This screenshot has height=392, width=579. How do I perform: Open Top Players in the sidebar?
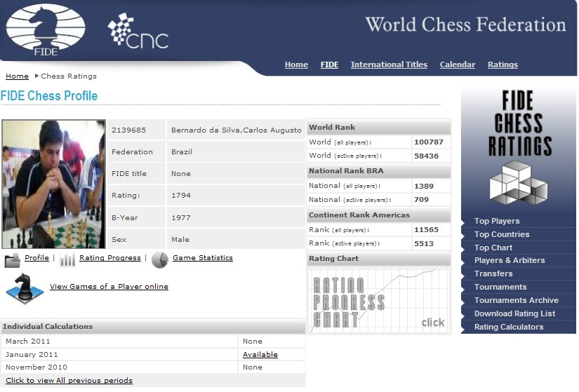point(497,221)
